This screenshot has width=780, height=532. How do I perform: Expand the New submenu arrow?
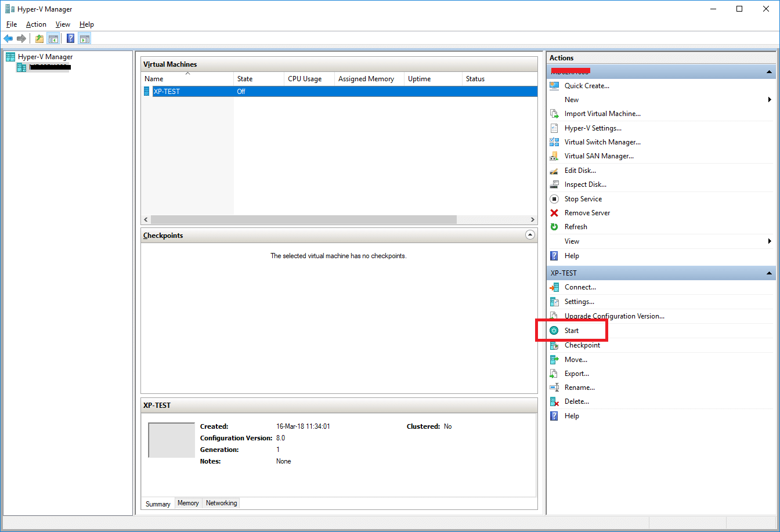pos(770,100)
